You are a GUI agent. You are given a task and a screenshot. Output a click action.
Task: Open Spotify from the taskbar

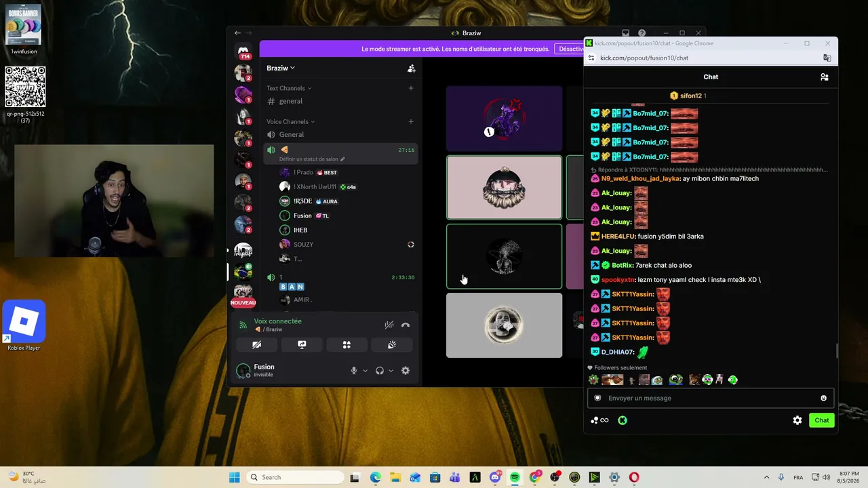pyautogui.click(x=515, y=478)
